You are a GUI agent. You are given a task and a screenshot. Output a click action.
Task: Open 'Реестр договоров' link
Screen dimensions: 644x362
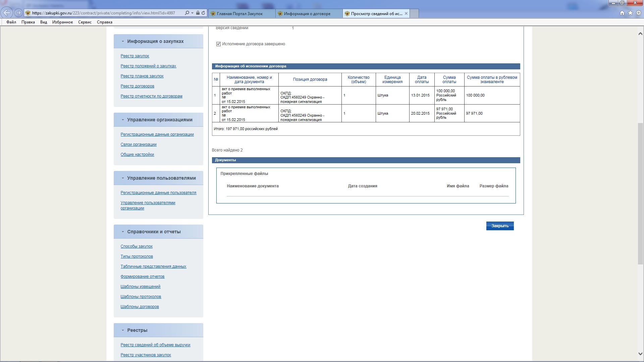137,86
